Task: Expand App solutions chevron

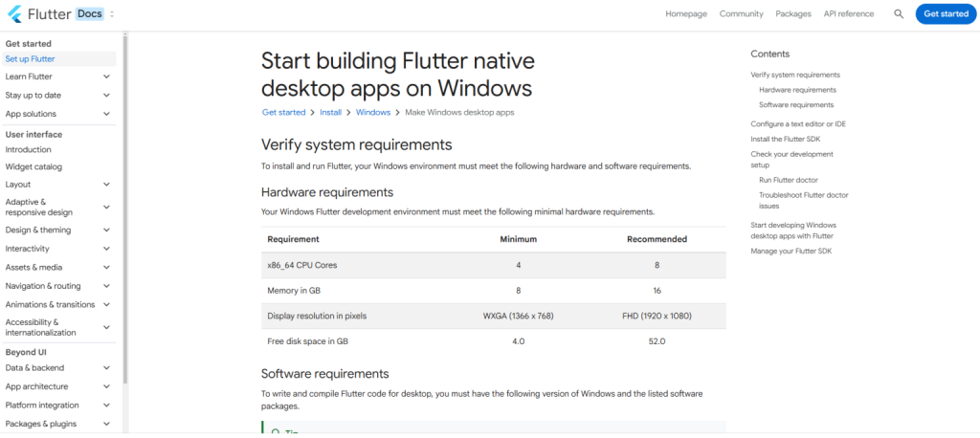Action: (106, 114)
